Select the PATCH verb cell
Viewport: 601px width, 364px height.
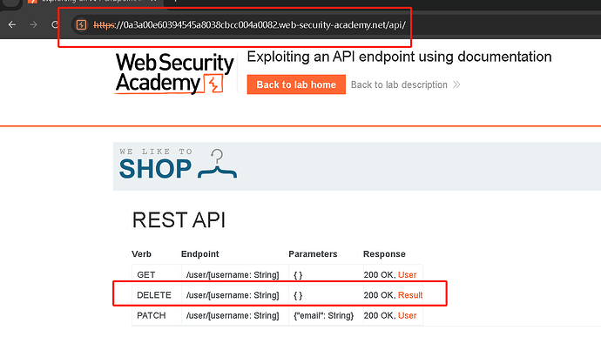pos(157,315)
